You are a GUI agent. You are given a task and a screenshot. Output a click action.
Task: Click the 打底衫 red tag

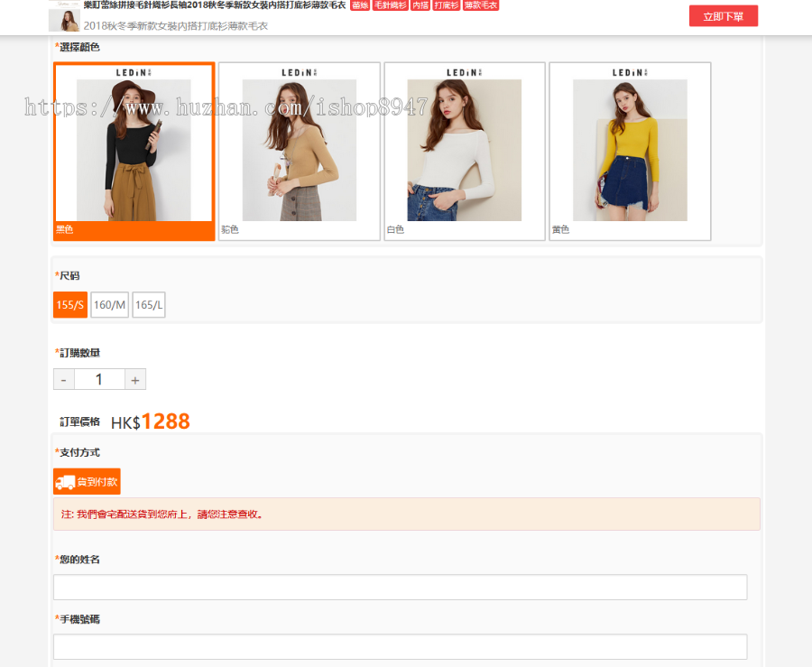point(446,5)
